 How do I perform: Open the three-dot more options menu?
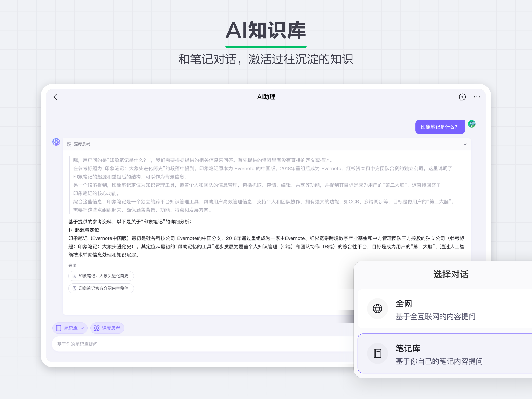click(477, 97)
